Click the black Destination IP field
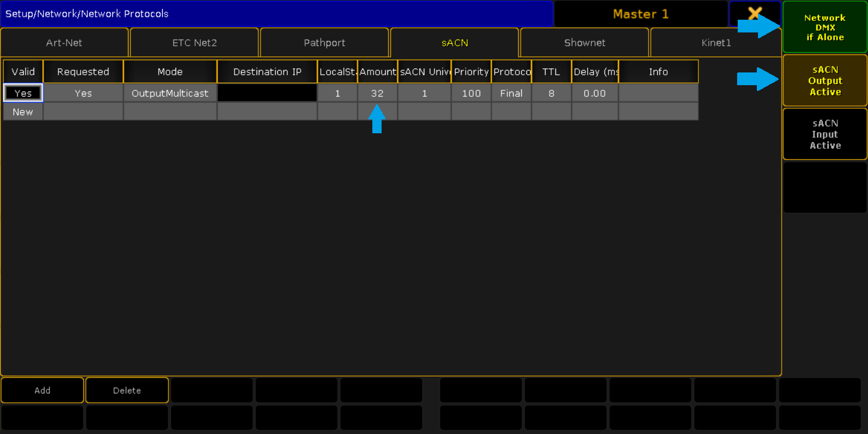 [x=268, y=93]
